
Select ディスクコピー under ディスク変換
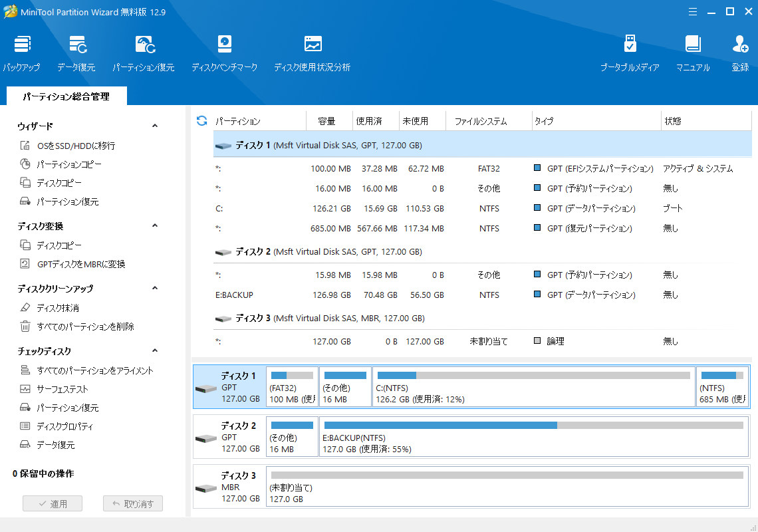click(51, 245)
